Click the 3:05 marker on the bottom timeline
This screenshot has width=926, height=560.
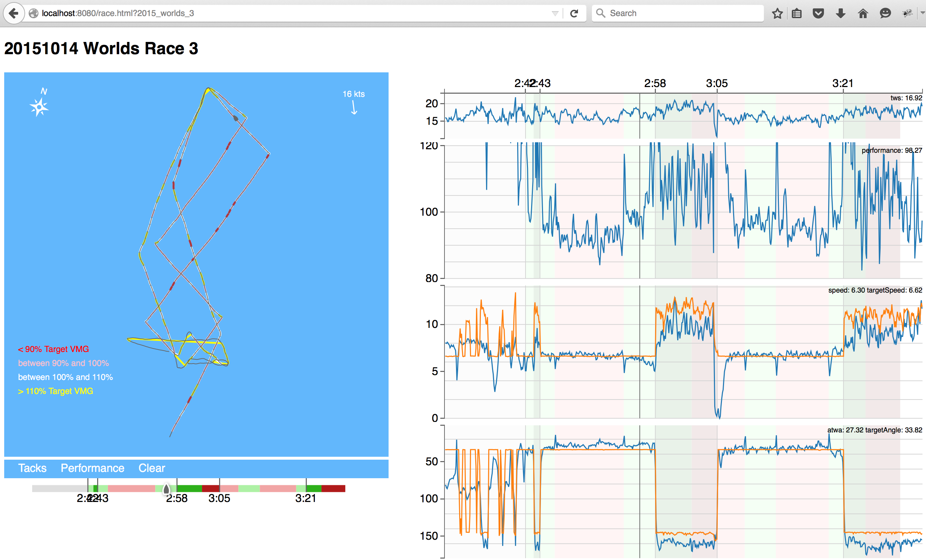[x=219, y=498]
